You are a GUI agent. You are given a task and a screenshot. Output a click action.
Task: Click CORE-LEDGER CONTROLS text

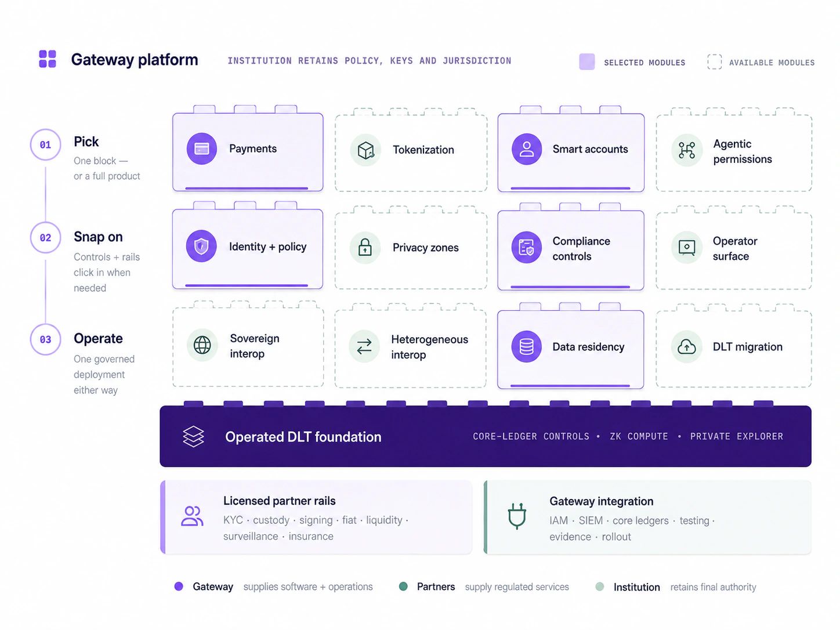[531, 436]
